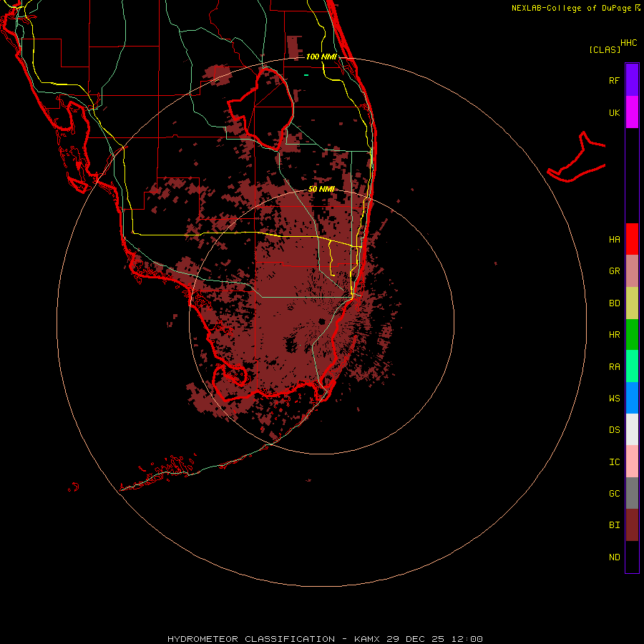Click the RA light-green legend color block
644x644 pixels.
point(632,366)
